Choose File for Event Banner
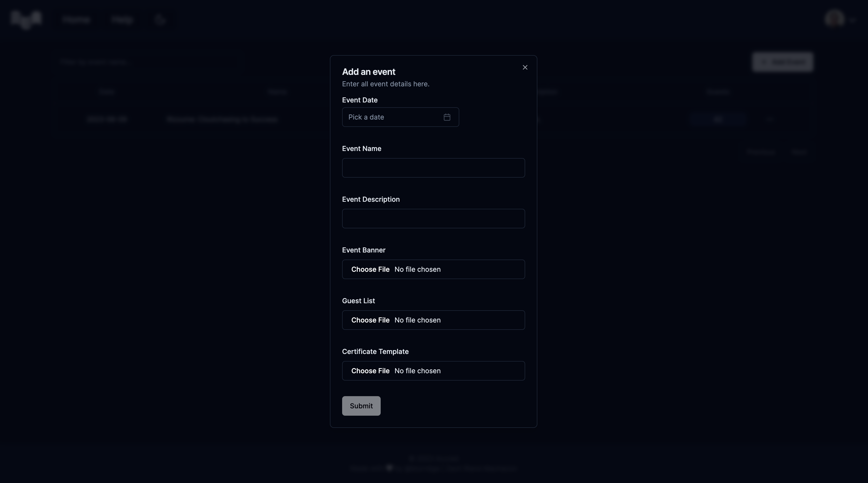This screenshot has height=483, width=868. tap(370, 270)
